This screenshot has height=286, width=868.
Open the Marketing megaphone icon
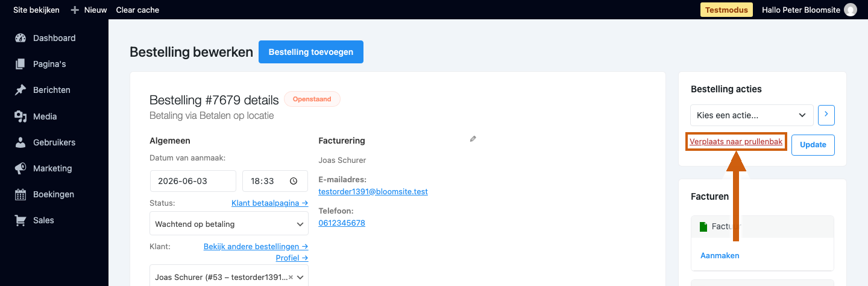(x=20, y=168)
